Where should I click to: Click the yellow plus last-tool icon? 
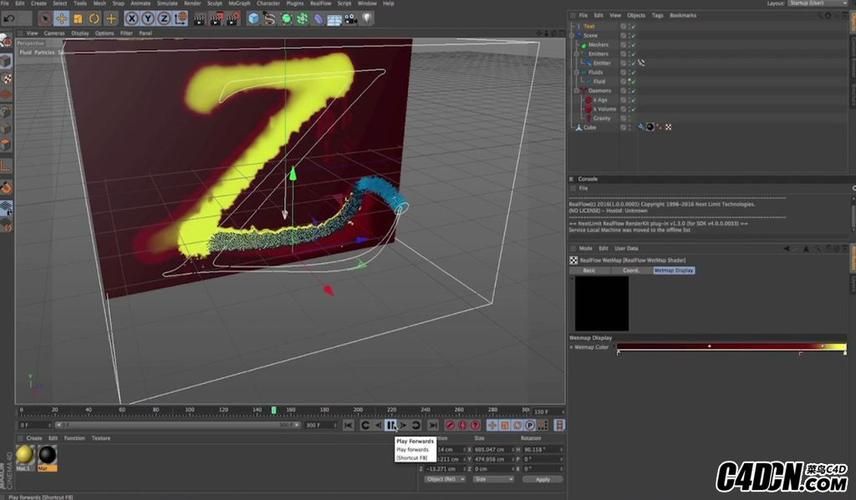pyautogui.click(x=111, y=19)
